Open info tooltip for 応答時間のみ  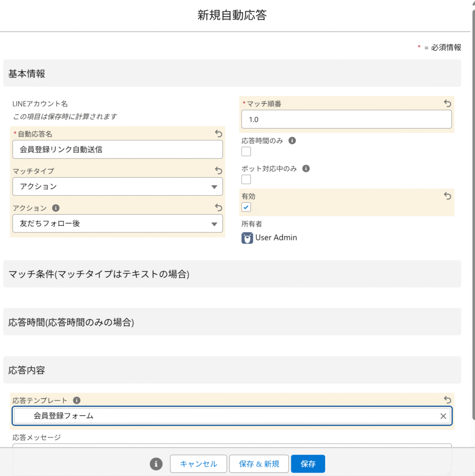292,140
